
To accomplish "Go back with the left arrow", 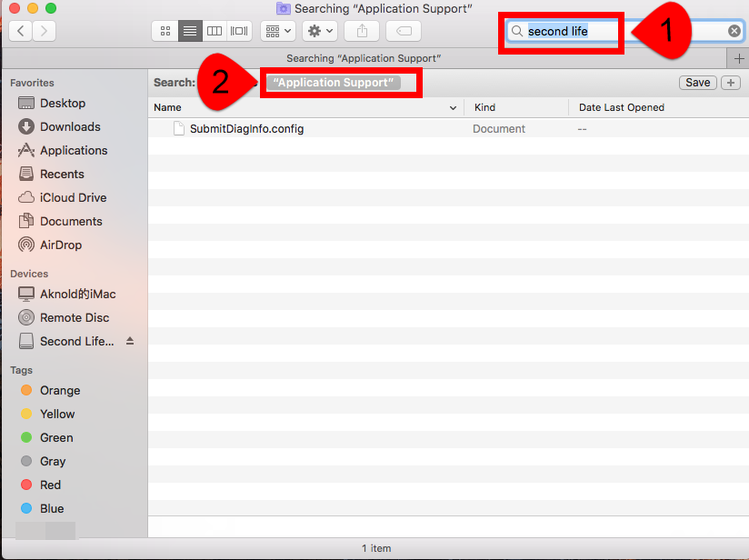I will coord(21,31).
